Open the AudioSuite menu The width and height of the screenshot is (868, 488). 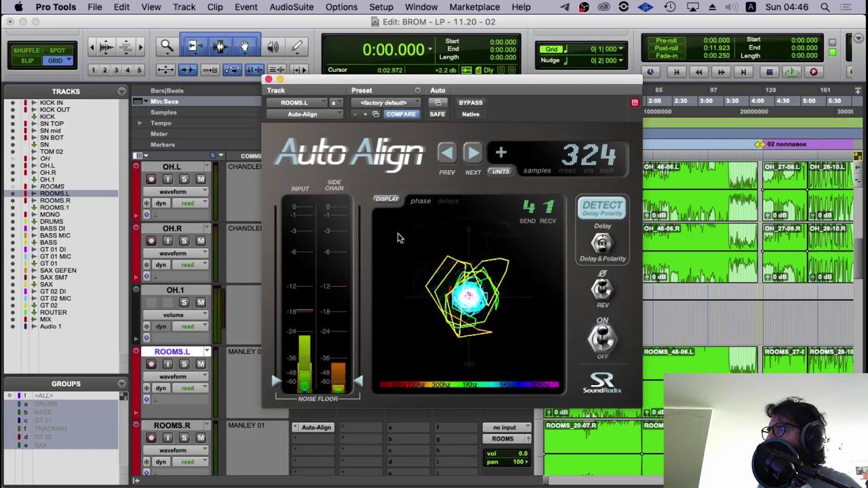click(x=292, y=7)
